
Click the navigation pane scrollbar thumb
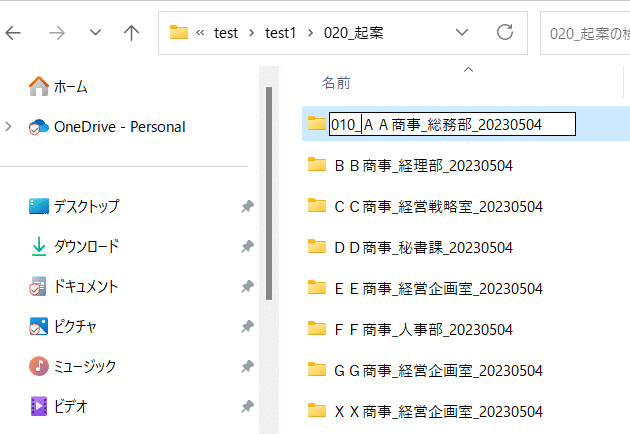269,193
